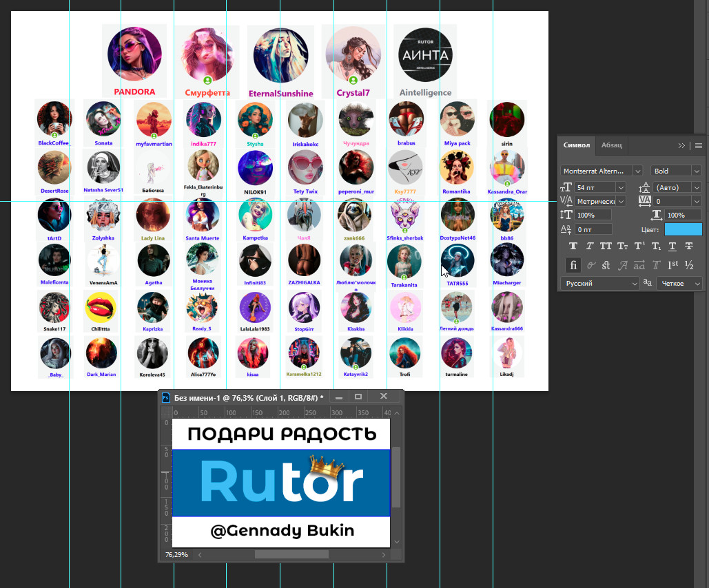
Task: Collapse the panel with double-arrow button
Action: click(681, 145)
